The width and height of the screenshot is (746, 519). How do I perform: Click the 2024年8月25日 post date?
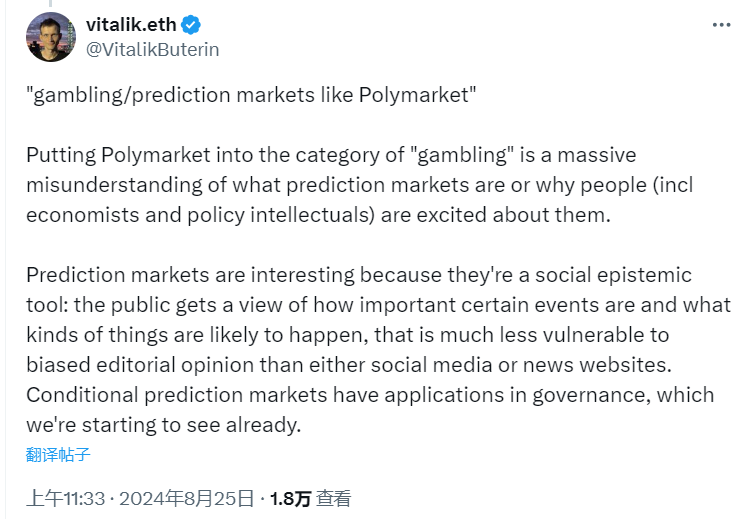(188, 497)
